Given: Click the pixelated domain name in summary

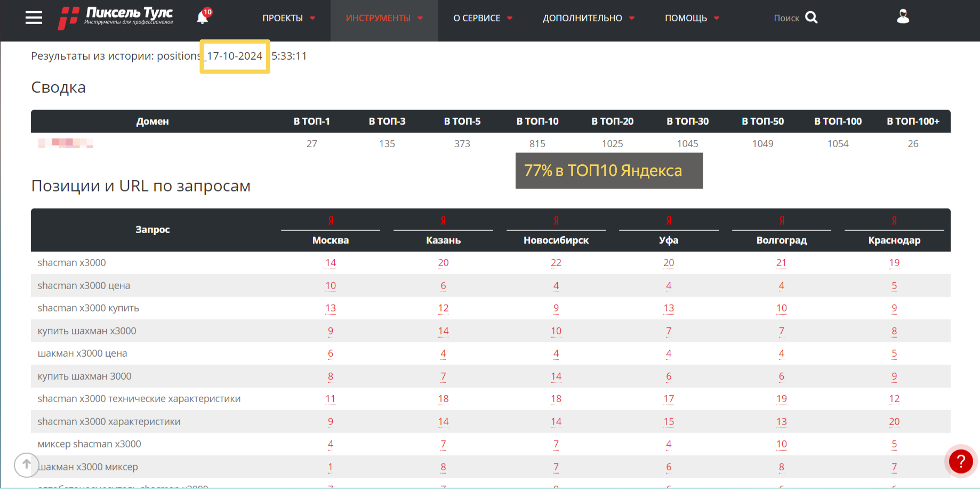Looking at the screenshot, I should [x=66, y=143].
